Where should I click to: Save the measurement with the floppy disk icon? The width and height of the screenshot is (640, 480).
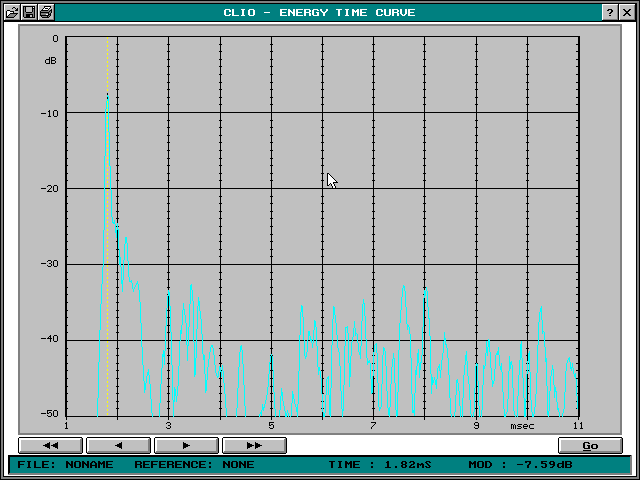tap(29, 12)
